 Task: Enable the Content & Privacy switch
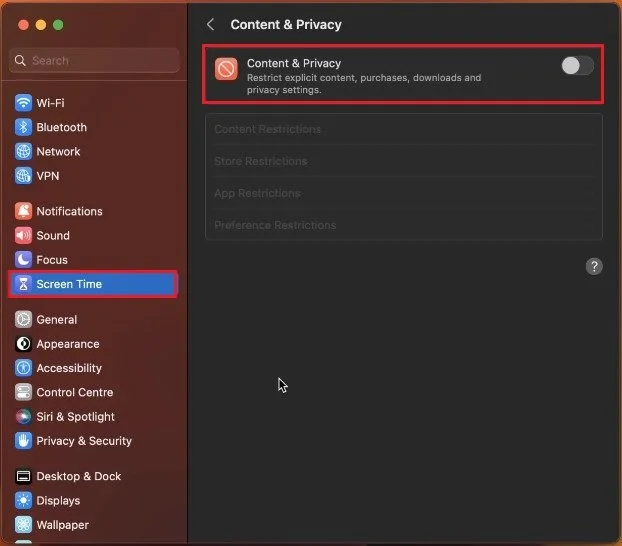[577, 65]
